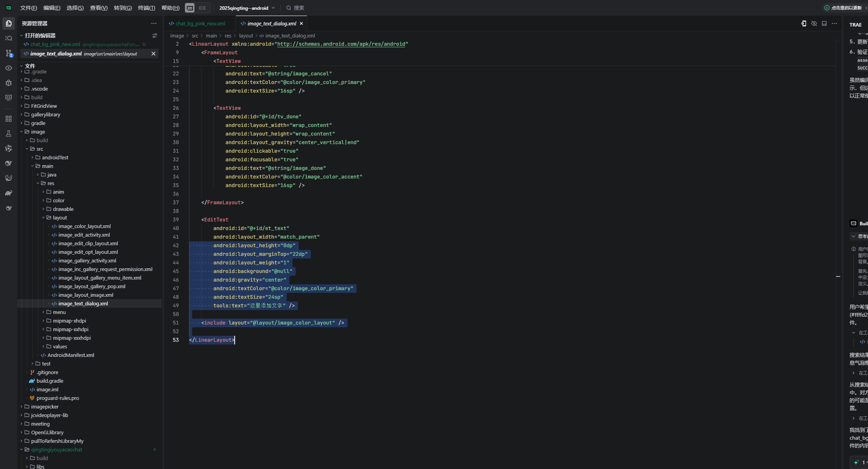Click the sticky LinearLayout line at top
868x469 pixels.
click(298, 44)
